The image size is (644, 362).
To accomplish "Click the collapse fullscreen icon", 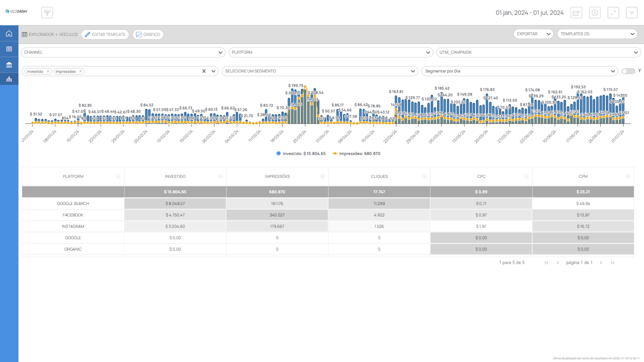I will (x=613, y=13).
